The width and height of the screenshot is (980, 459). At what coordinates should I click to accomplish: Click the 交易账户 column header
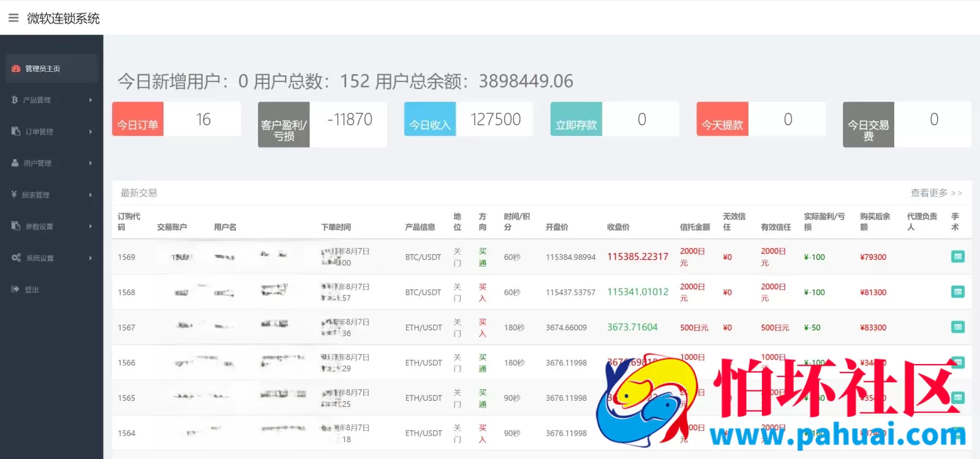click(171, 227)
